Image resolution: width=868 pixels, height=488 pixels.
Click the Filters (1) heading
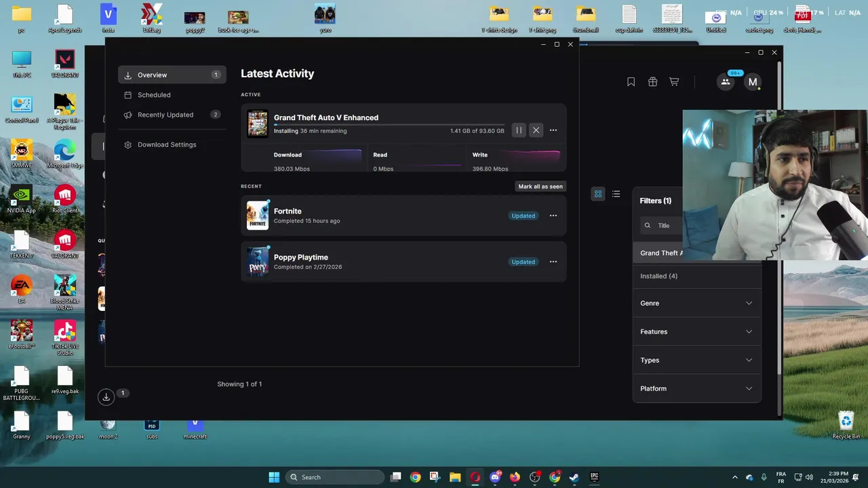(x=656, y=201)
